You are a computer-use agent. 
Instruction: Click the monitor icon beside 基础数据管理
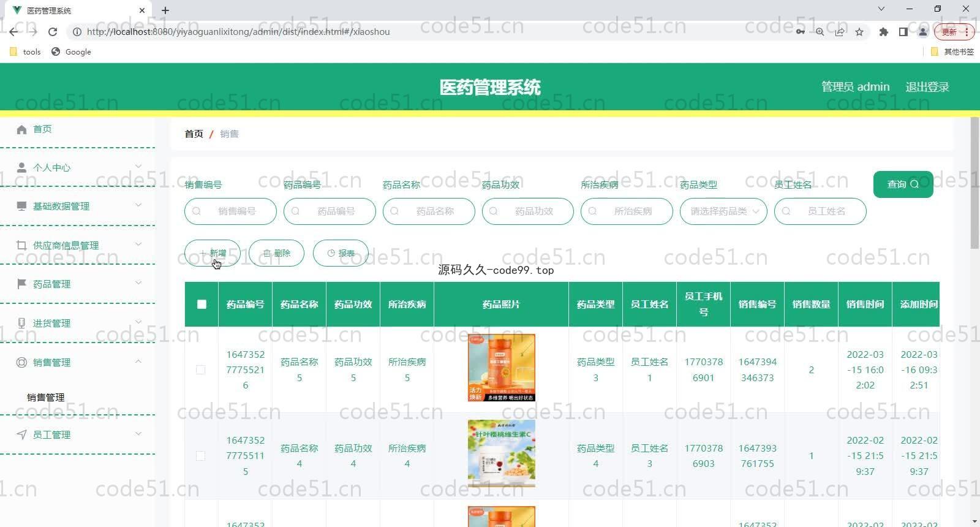21,206
